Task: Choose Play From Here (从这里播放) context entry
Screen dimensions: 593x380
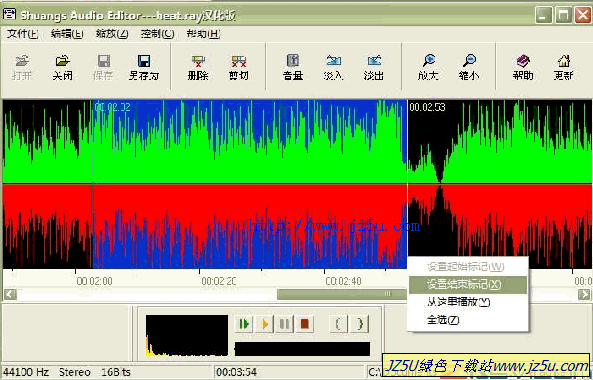Action: click(x=467, y=302)
